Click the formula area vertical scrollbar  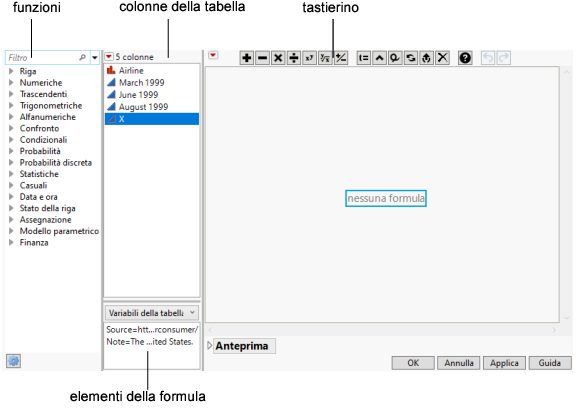click(x=566, y=195)
